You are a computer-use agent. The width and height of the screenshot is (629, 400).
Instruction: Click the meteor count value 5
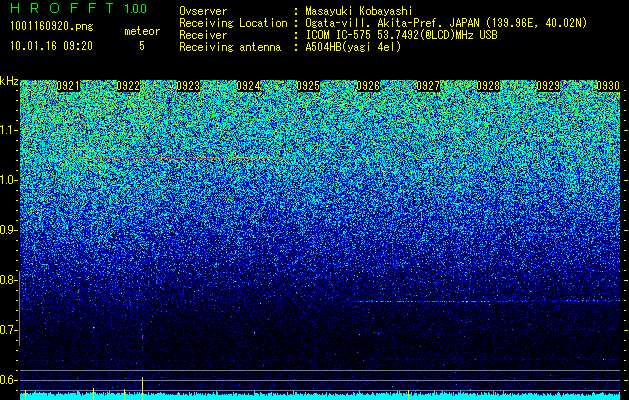click(142, 46)
